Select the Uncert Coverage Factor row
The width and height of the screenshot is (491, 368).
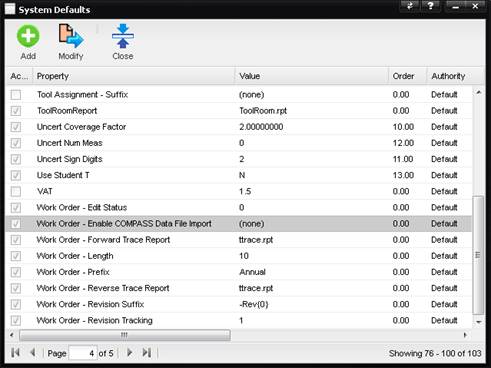[239, 127]
